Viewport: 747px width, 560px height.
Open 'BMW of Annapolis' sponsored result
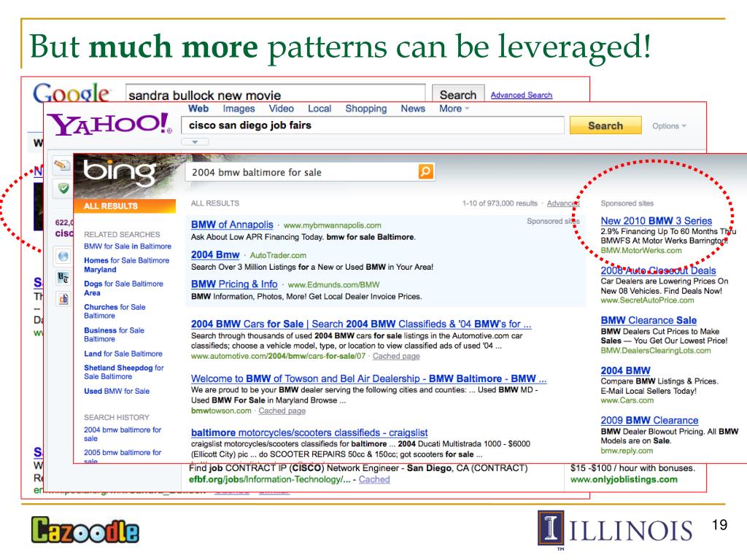232,225
